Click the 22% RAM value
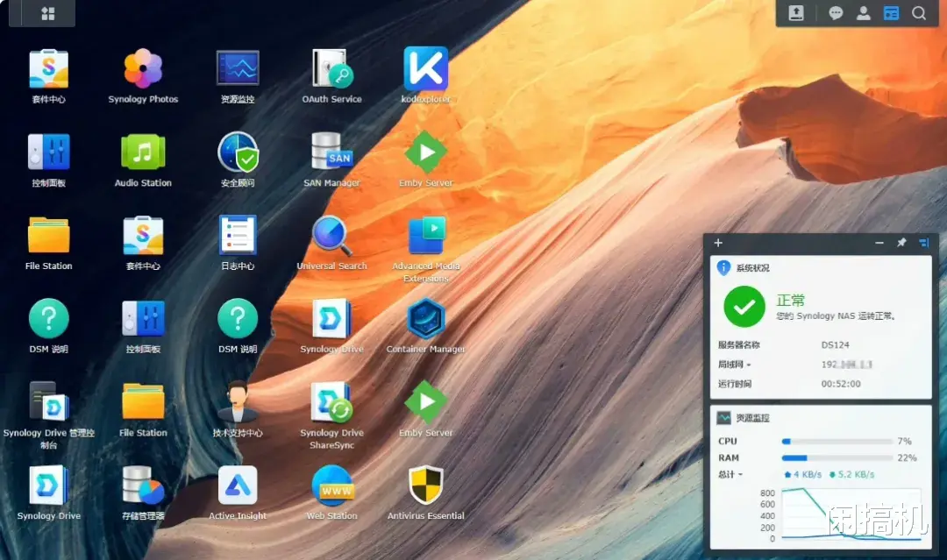This screenshot has height=560, width=947. 908,458
